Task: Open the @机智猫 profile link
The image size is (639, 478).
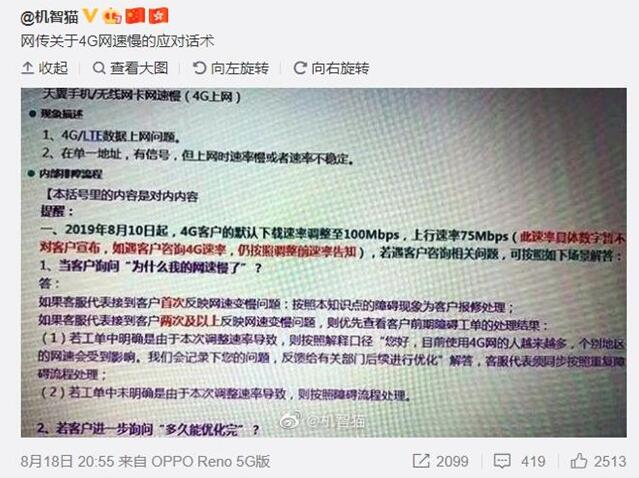Action: click(x=49, y=17)
